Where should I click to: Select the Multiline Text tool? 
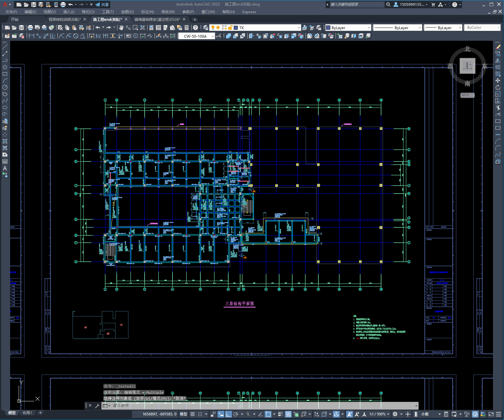tap(5, 168)
